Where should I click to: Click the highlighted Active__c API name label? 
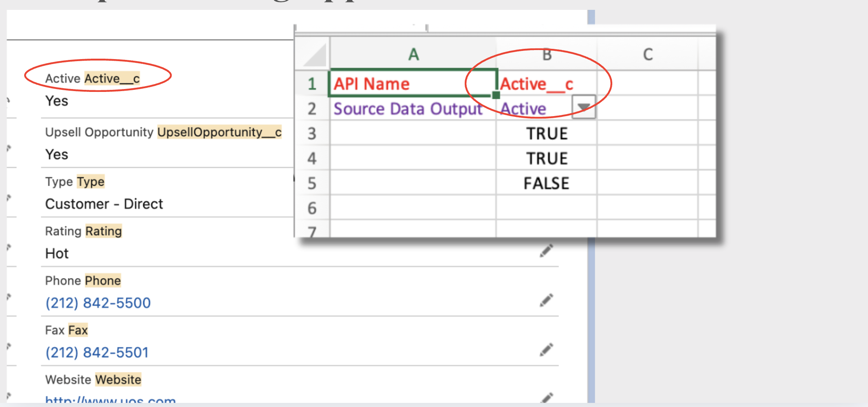tap(111, 78)
